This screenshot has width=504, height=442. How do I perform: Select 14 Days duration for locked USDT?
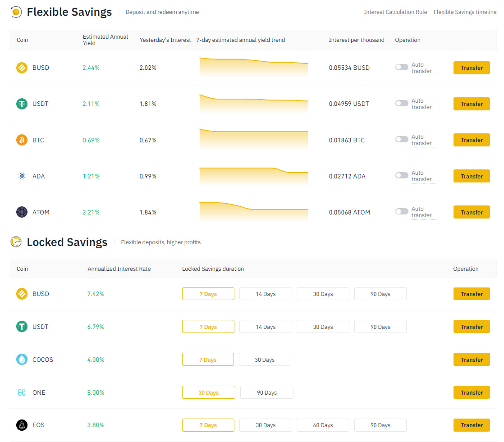[x=266, y=327]
